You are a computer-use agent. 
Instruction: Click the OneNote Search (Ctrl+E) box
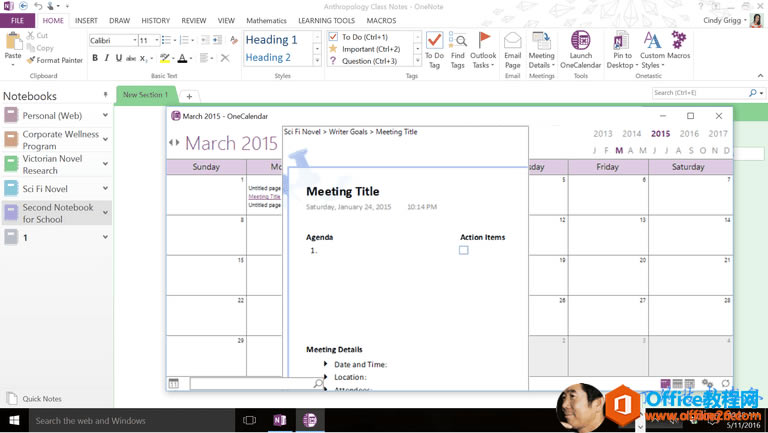(700, 93)
